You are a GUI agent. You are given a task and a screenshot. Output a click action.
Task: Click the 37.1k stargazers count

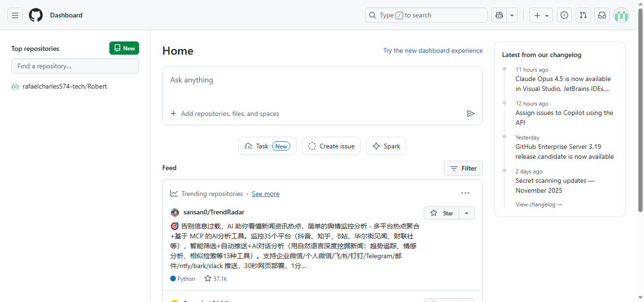pos(215,278)
